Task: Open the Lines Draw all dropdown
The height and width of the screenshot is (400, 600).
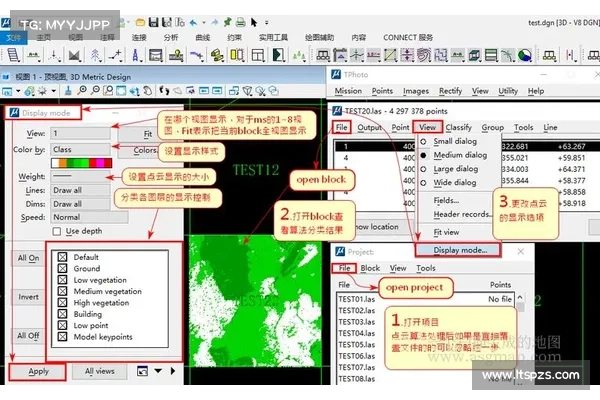Action: click(80, 190)
